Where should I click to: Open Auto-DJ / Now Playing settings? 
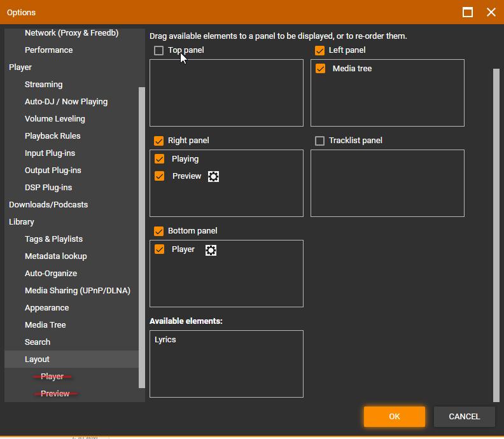tap(66, 102)
